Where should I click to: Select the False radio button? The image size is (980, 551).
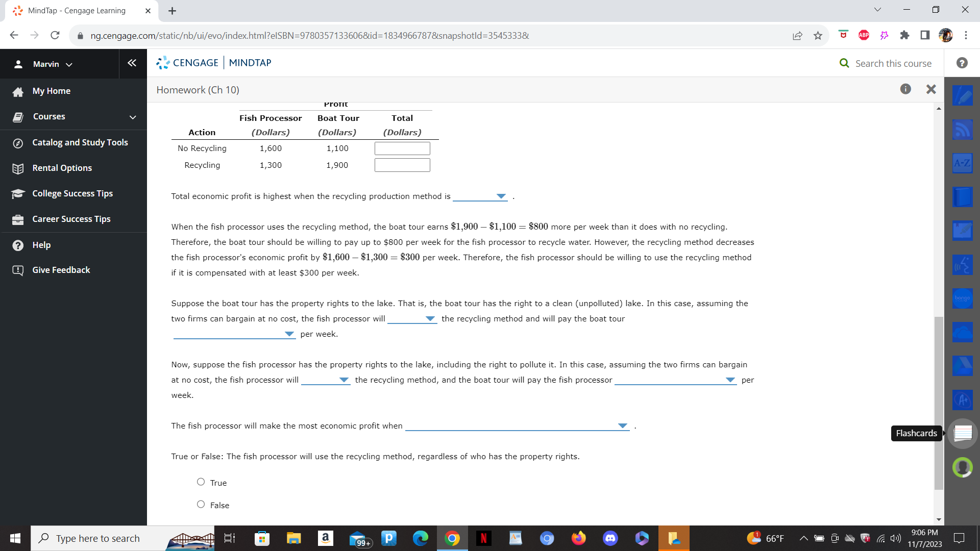pyautogui.click(x=201, y=504)
